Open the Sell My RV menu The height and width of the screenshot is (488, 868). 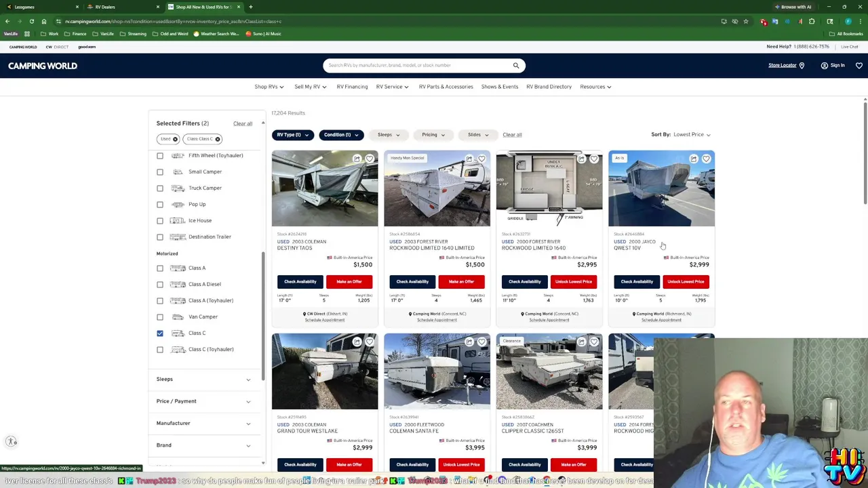(x=310, y=87)
